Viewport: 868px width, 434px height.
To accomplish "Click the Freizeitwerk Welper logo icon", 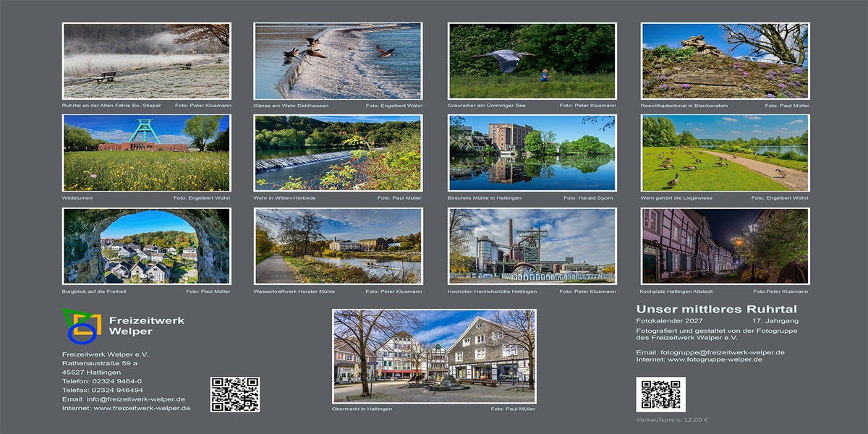I will (x=82, y=326).
